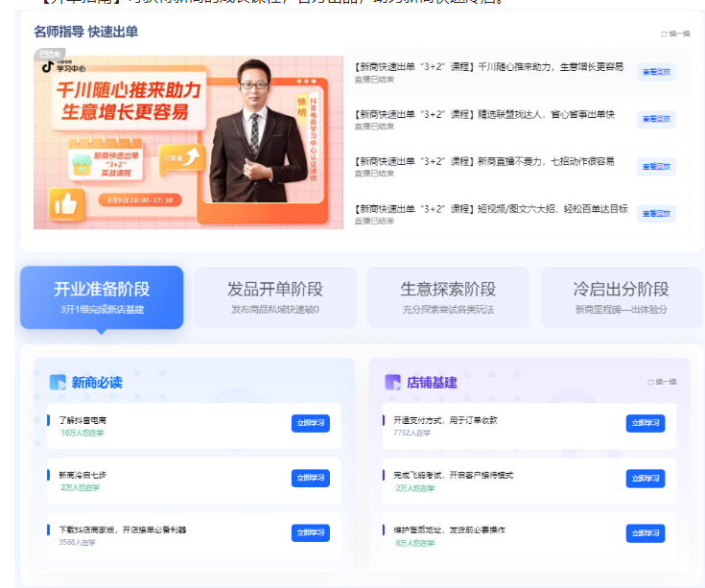The height and width of the screenshot is (588, 705).
Task: Start learning 了解抖音电商
Action: point(310,424)
